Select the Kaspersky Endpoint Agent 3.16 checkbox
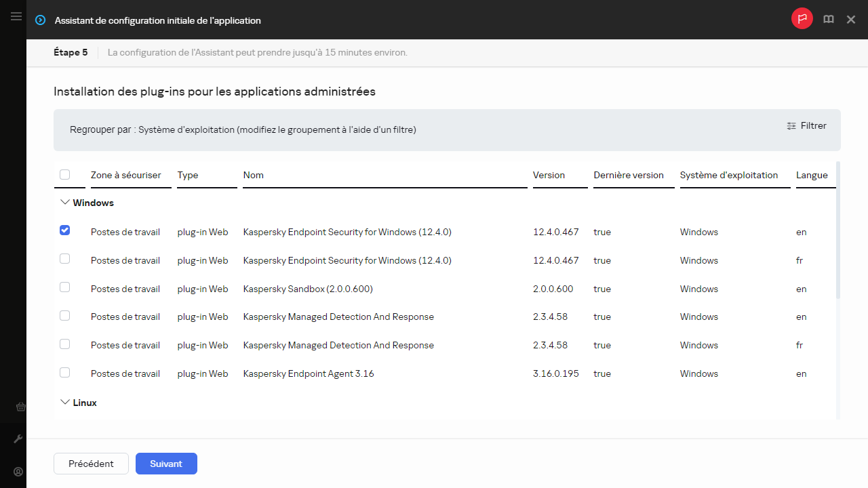 (65, 373)
